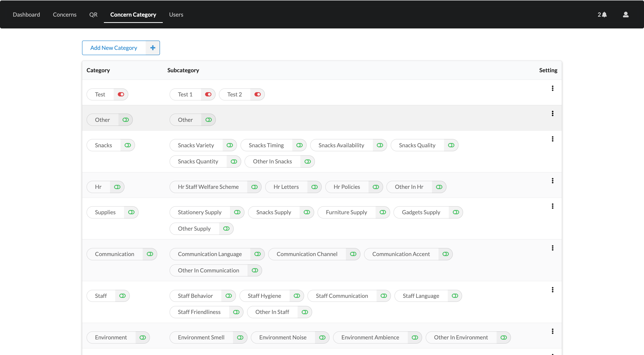Toggle Staff Friendliness switch
644x355 pixels.
(x=236, y=312)
